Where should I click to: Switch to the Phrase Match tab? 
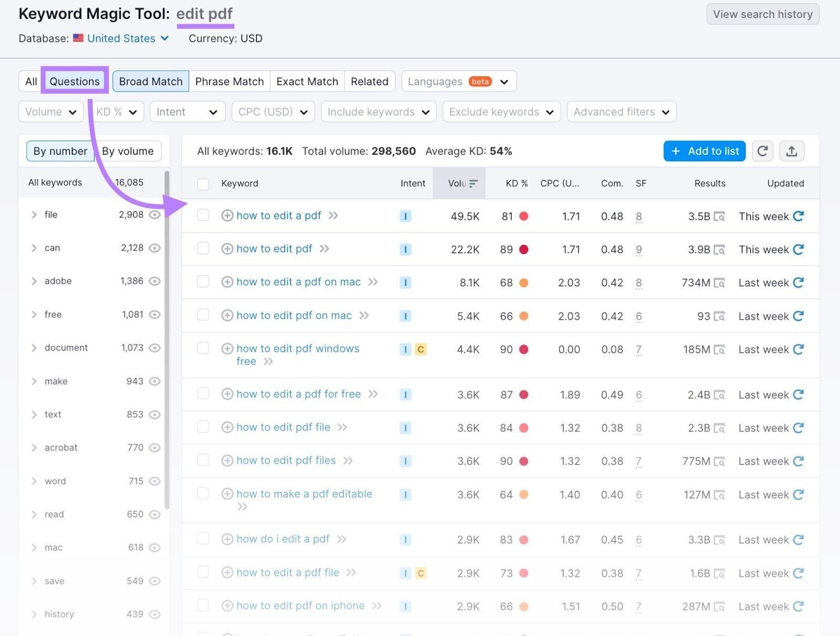[x=229, y=81]
